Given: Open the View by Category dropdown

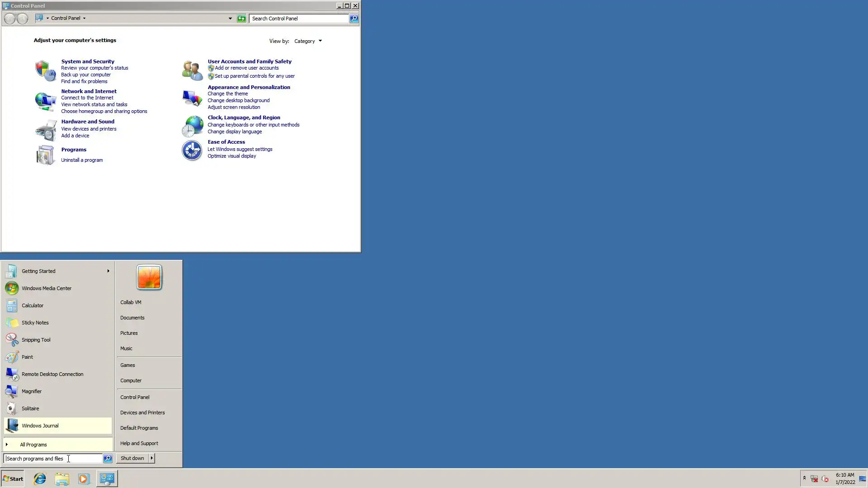Looking at the screenshot, I should [308, 41].
